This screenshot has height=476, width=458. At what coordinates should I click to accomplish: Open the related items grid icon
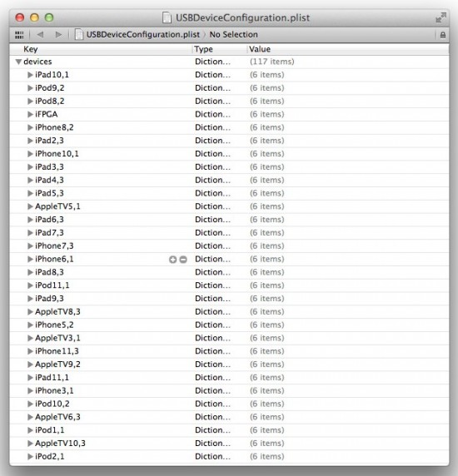[x=19, y=35]
